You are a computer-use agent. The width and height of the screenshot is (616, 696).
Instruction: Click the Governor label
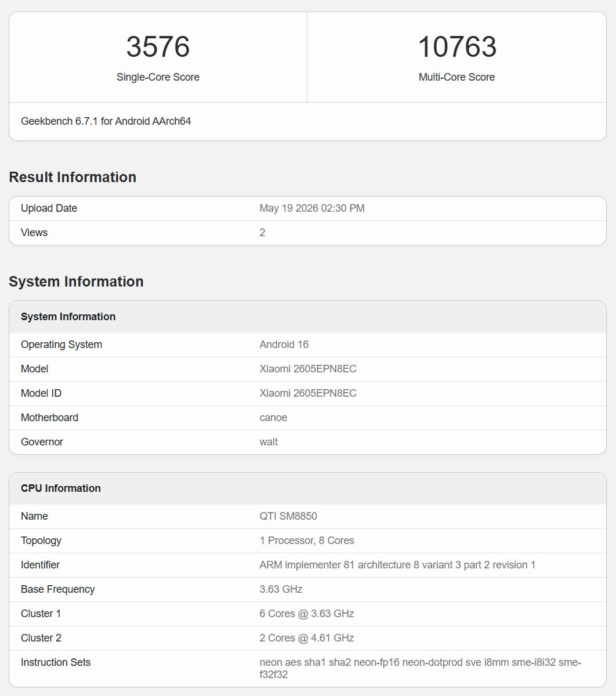tap(42, 442)
